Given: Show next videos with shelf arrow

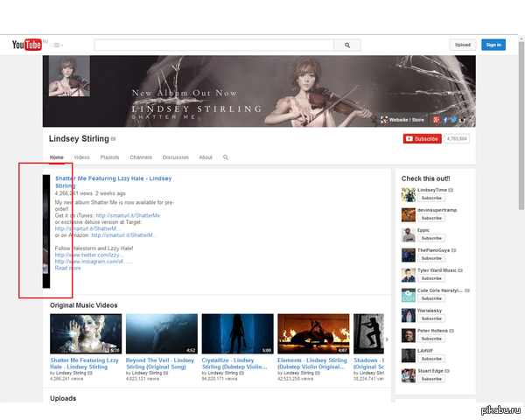Looking at the screenshot, I should pos(387,339).
